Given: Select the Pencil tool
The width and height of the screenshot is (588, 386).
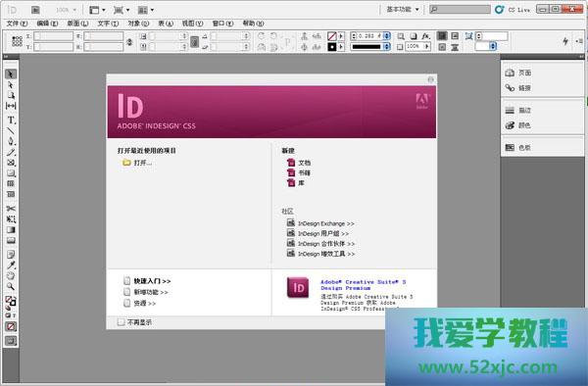Looking at the screenshot, I should pyautogui.click(x=11, y=152).
